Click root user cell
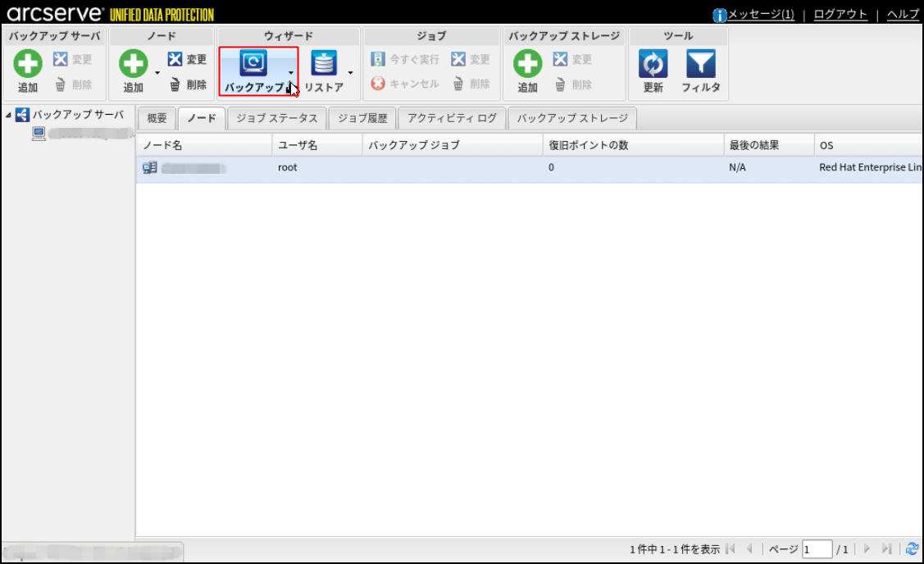This screenshot has width=924, height=564. point(288,167)
